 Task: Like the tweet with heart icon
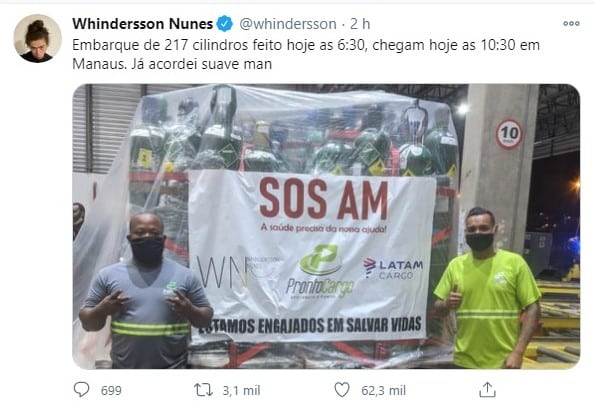342,390
